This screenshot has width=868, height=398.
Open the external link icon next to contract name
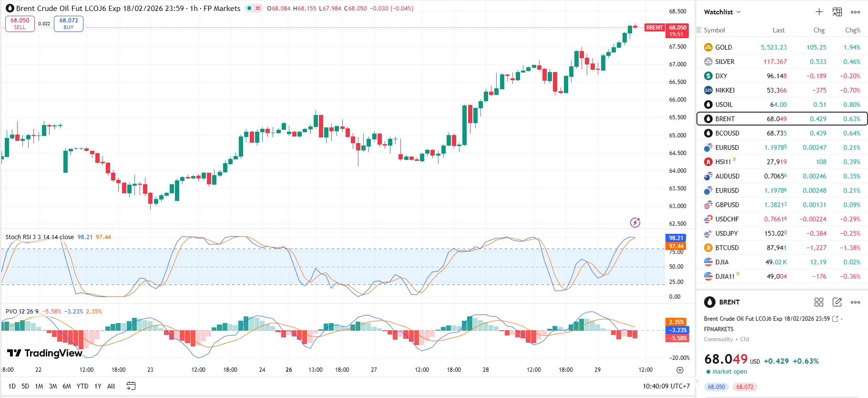[x=835, y=319]
